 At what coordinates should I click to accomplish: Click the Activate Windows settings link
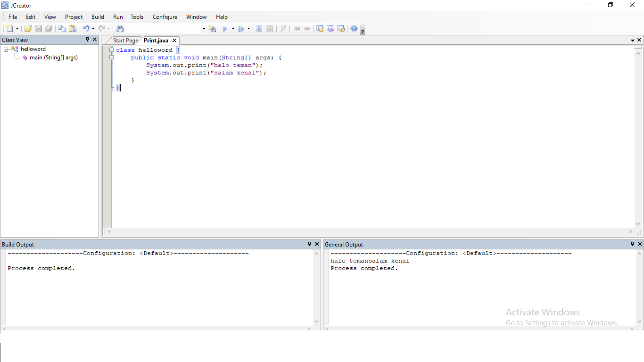[561, 322]
